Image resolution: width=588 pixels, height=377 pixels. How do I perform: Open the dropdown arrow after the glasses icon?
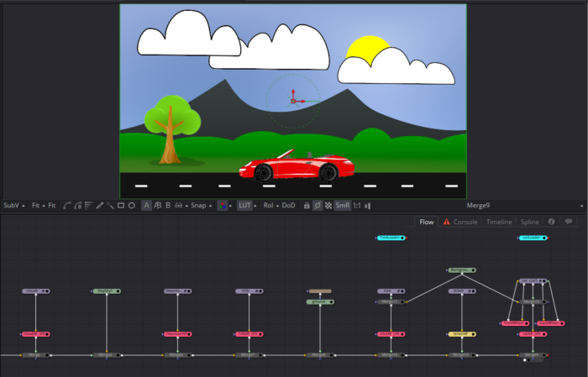click(x=186, y=206)
